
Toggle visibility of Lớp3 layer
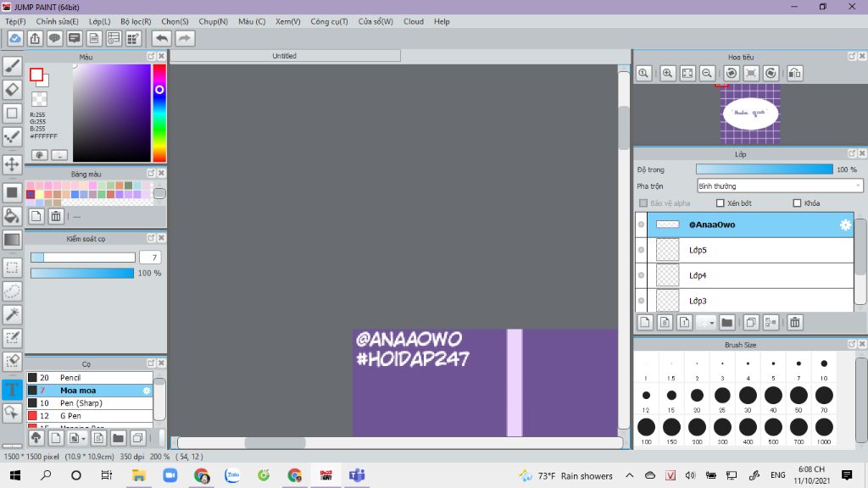click(x=641, y=301)
